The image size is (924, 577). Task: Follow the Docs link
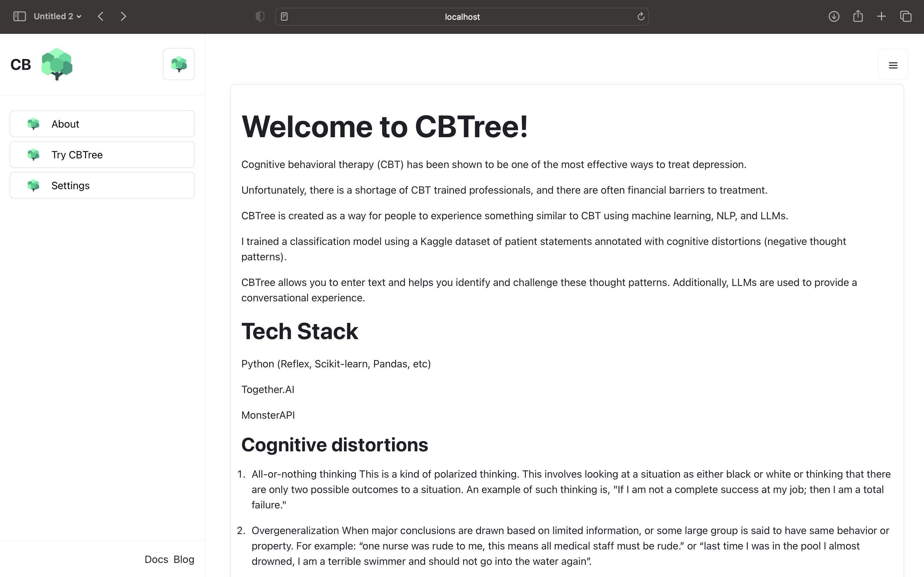point(156,559)
